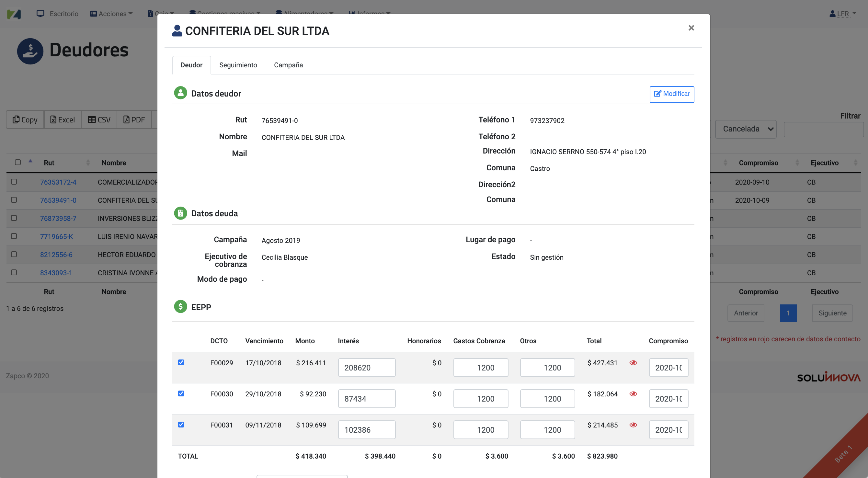
Task: Click the Deudores hand-with-coin icon
Action: (x=30, y=51)
